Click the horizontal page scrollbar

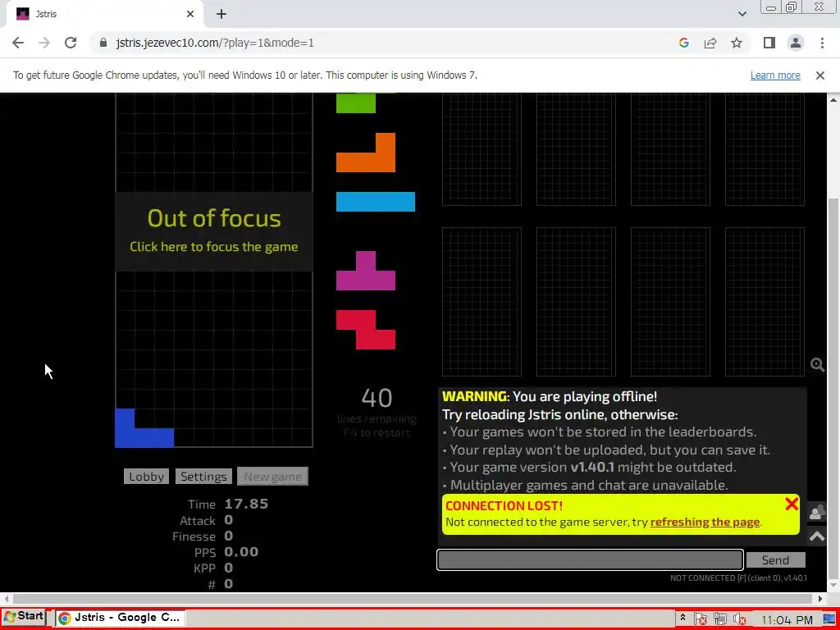[413, 598]
